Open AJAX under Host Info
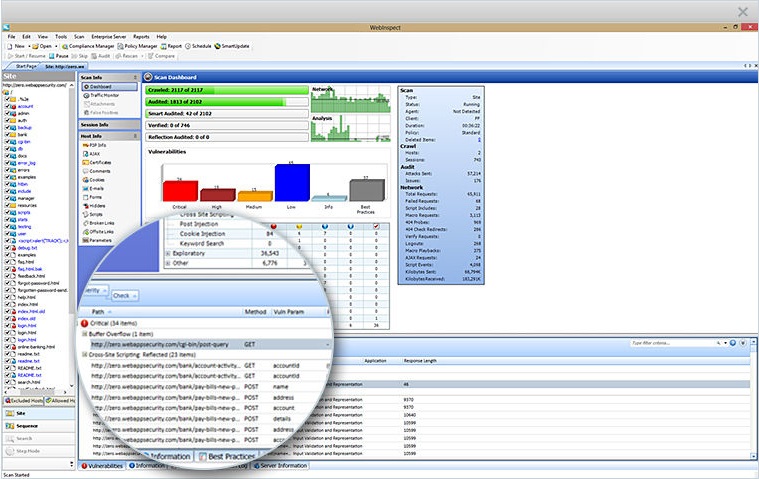 [x=91, y=154]
